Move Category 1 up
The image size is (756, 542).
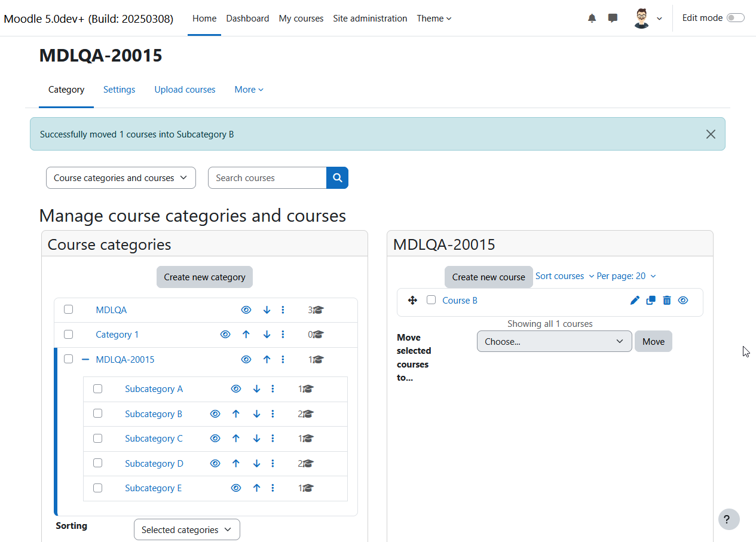[246, 335]
